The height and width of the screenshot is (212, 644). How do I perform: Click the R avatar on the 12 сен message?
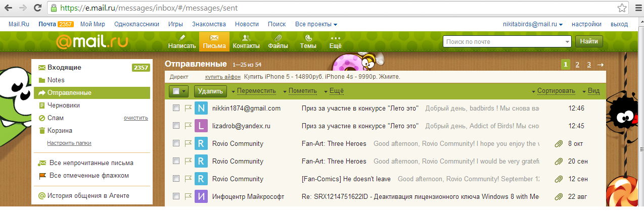[201, 179]
